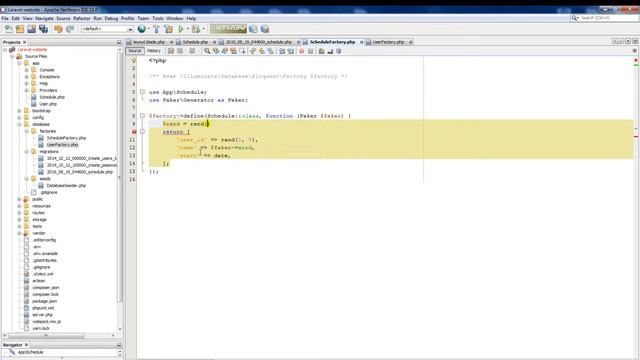Viewport: 640px width, 360px height.
Task: Click the Laravel website project icon
Action: [12, 49]
